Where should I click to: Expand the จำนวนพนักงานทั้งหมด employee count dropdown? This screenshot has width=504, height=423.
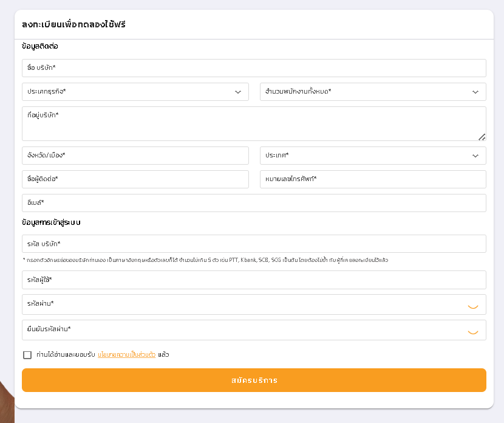[x=373, y=91]
